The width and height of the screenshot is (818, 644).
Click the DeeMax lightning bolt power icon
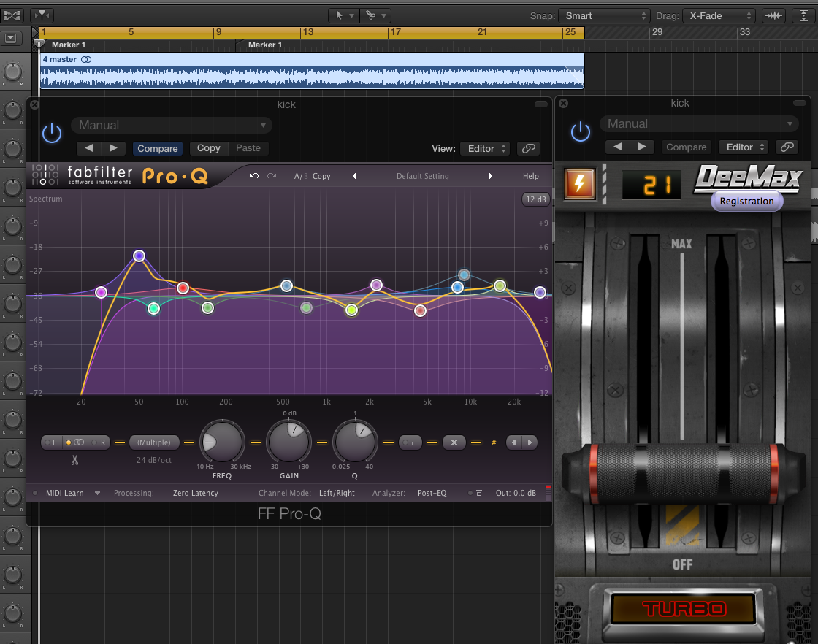[x=580, y=183]
